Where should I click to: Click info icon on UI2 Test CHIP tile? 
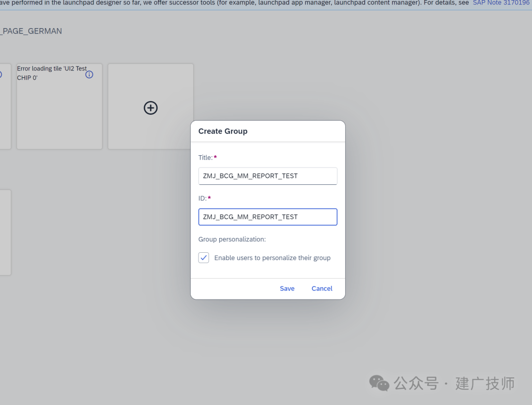[89, 75]
